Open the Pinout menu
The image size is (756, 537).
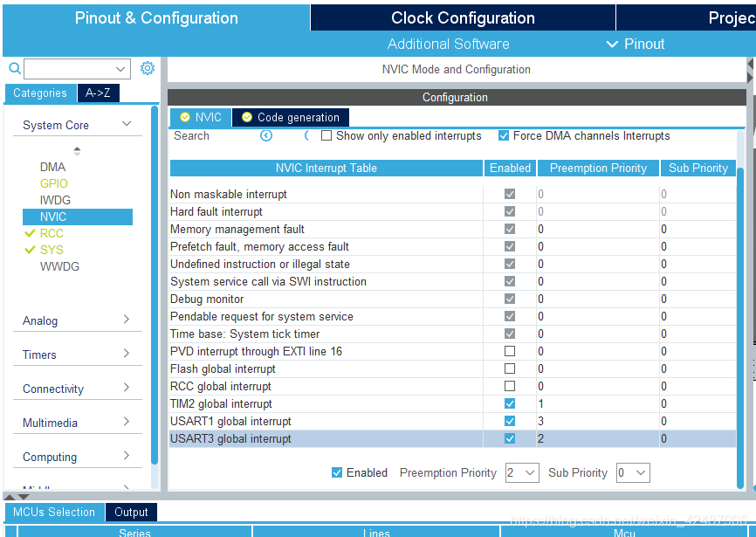[636, 44]
